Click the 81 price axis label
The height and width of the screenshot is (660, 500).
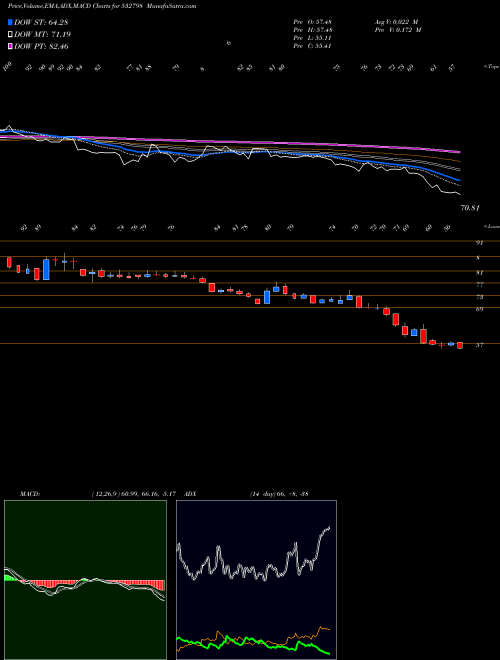(x=479, y=273)
